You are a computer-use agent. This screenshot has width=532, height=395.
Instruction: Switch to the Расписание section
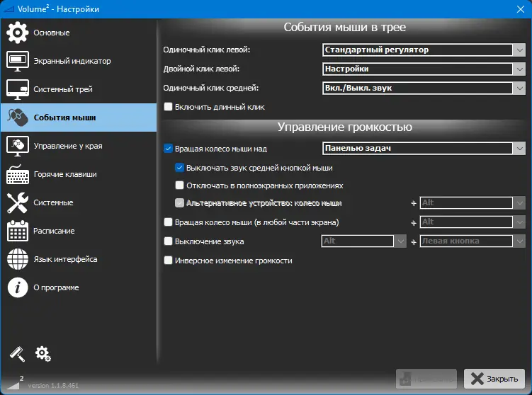[79, 231]
